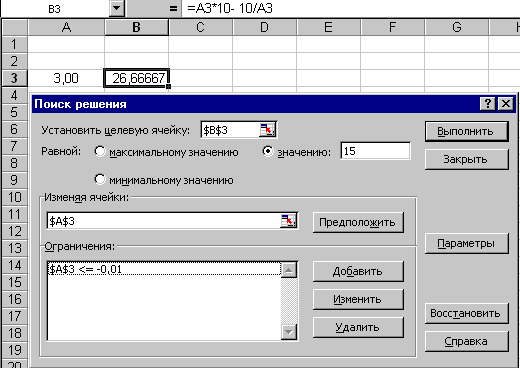Select column header F

point(393,27)
